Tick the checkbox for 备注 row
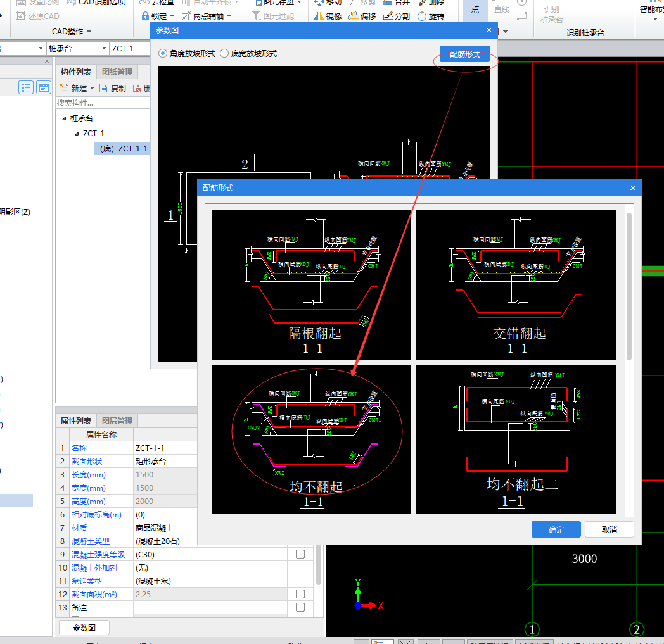 click(300, 607)
